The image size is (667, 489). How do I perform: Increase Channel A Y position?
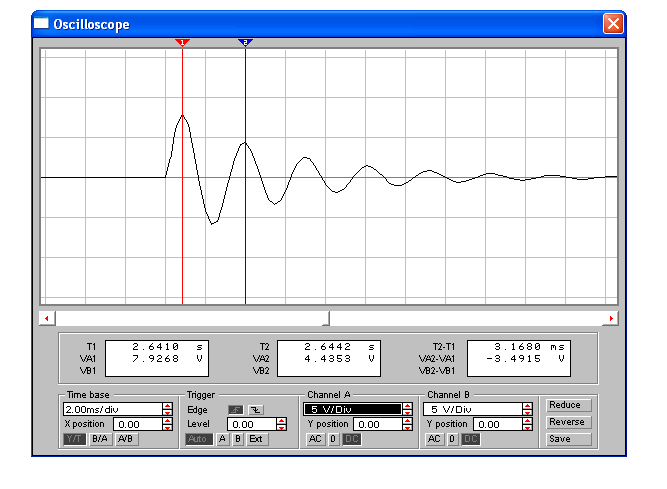407,421
